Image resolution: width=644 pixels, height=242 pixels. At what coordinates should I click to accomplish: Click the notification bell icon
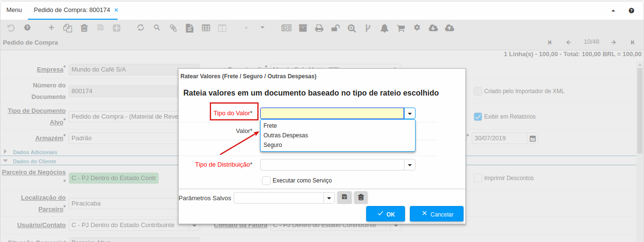click(x=384, y=28)
